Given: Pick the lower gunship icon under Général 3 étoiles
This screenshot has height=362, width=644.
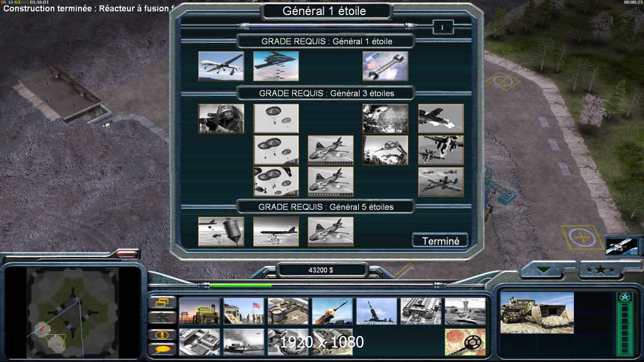Looking at the screenshot, I should pos(330,182).
